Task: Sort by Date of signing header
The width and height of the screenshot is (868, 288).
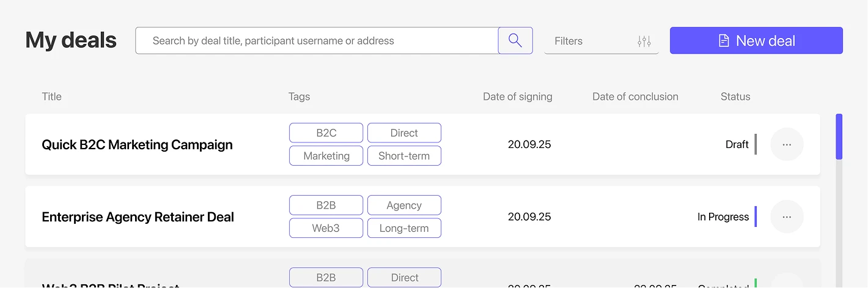Action: click(x=517, y=97)
